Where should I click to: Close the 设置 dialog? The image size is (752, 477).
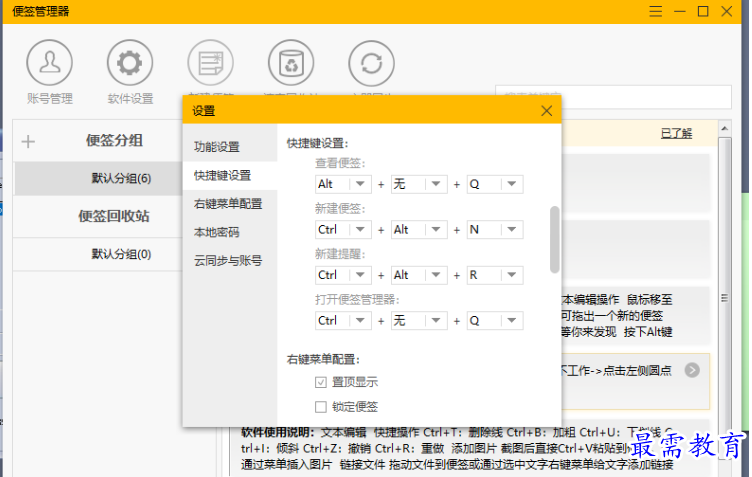pyautogui.click(x=546, y=111)
